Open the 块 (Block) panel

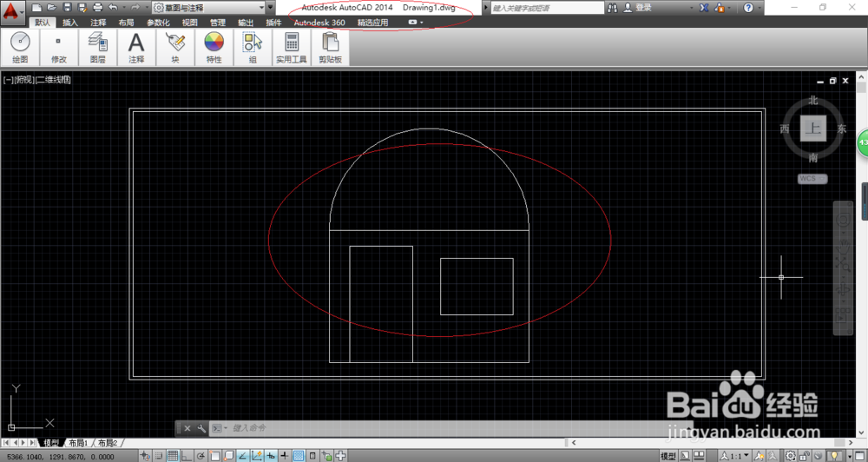175,48
